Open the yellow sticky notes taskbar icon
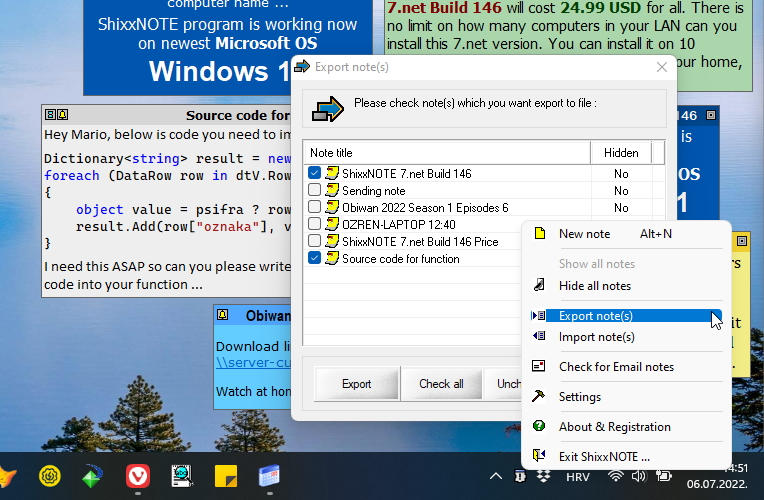The width and height of the screenshot is (764, 500). point(226,476)
